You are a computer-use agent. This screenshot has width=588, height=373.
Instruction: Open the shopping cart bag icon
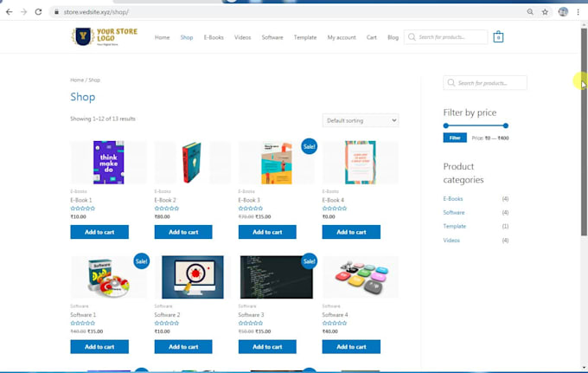point(498,36)
